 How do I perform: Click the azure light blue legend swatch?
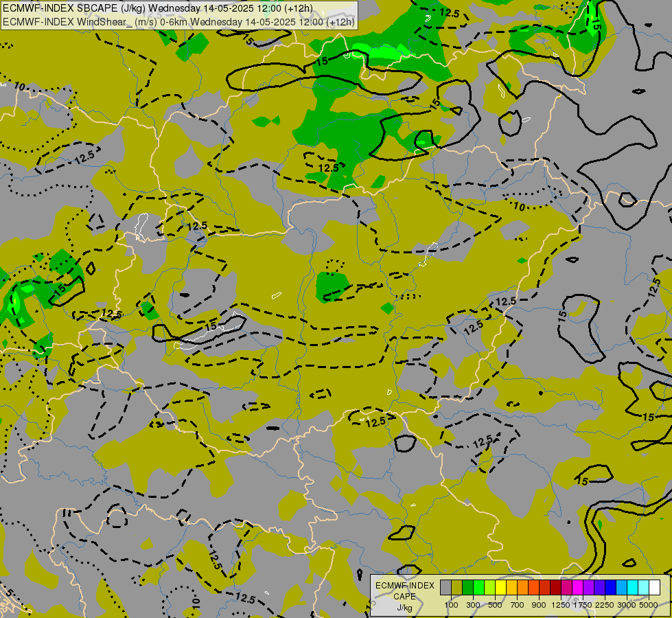tap(622, 588)
